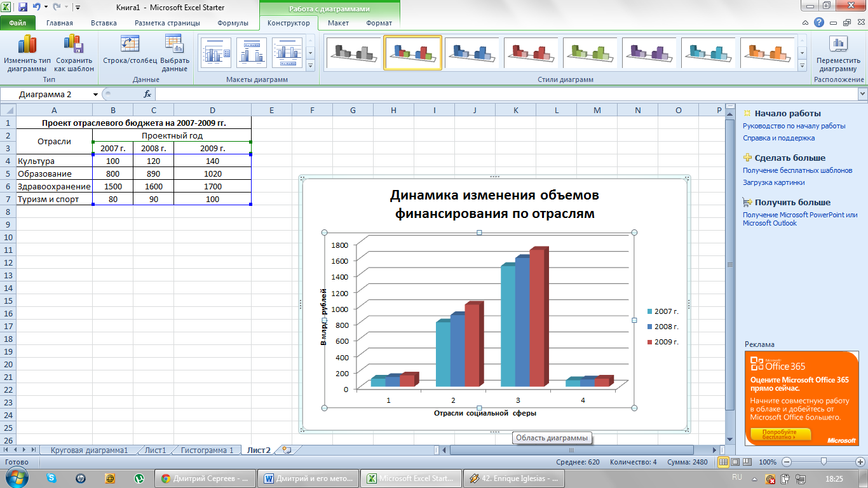Image resolution: width=868 pixels, height=488 pixels.
Task: Adjust the zoom slider handle
Action: tap(824, 462)
